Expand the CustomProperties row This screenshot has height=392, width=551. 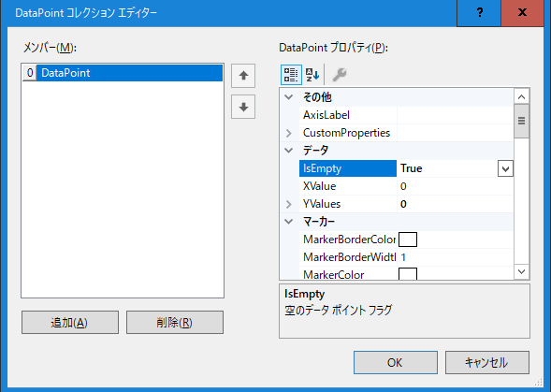[289, 133]
